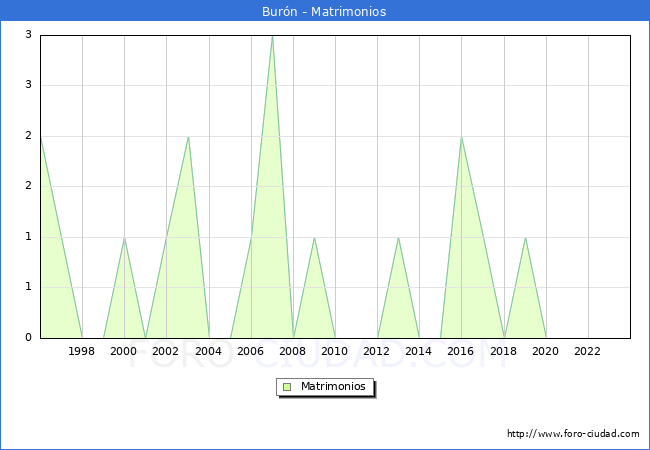Click the highest peak at year 2007
The image size is (650, 450).
pyautogui.click(x=272, y=37)
